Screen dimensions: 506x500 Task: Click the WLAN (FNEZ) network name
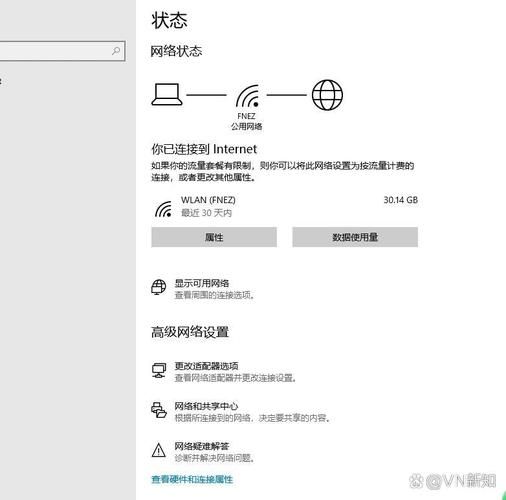point(208,200)
